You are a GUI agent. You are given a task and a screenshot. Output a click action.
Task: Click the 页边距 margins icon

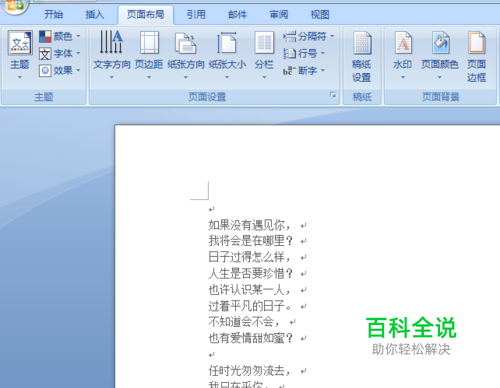149,42
